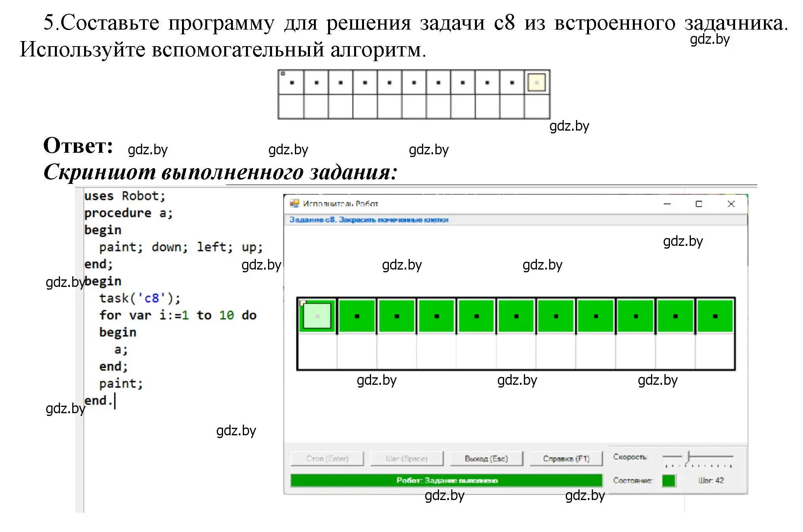Maximize the Исполнитель Робот window
This screenshot has width=803, height=532.
[699, 204]
